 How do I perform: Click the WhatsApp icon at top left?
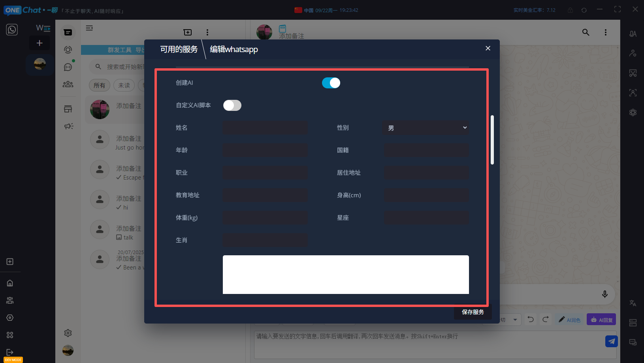(x=11, y=29)
